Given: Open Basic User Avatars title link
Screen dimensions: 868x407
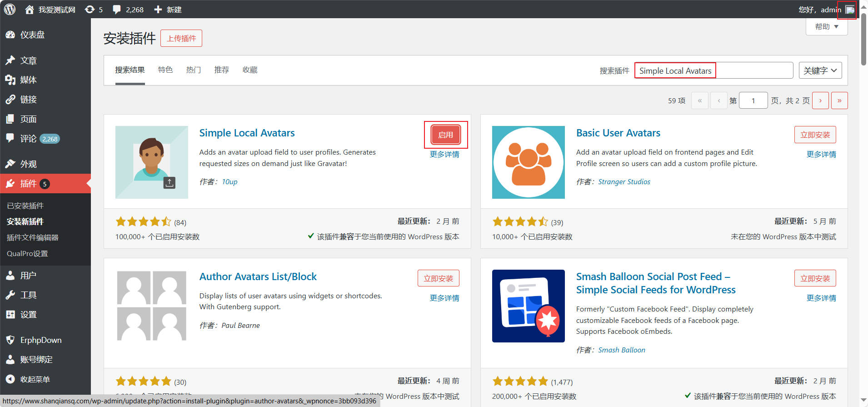Looking at the screenshot, I should 618,133.
